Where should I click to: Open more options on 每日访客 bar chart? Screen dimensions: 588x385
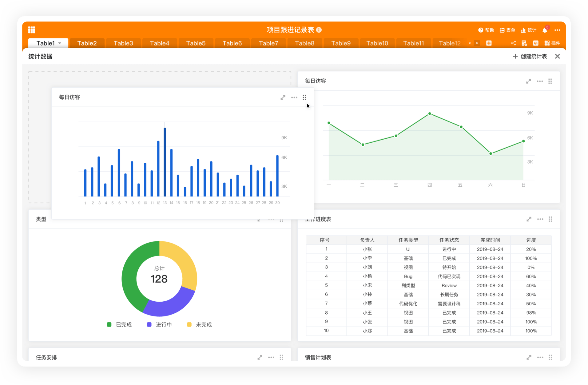[x=294, y=97]
